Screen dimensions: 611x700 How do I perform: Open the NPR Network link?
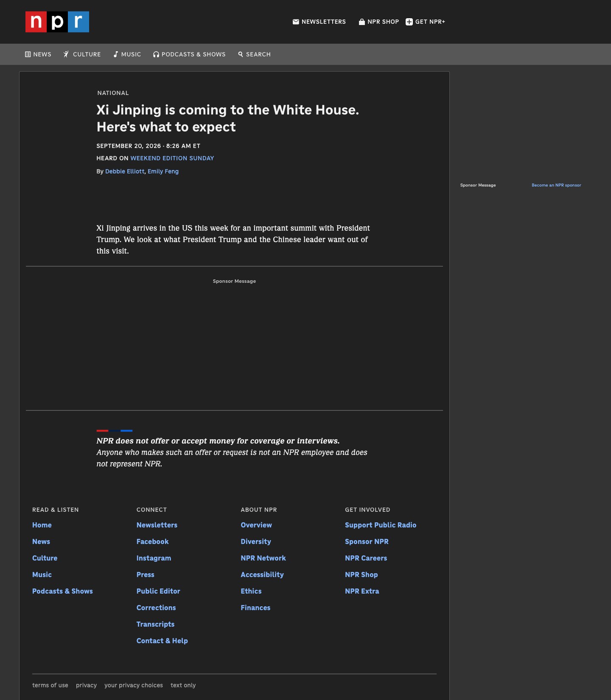point(263,558)
